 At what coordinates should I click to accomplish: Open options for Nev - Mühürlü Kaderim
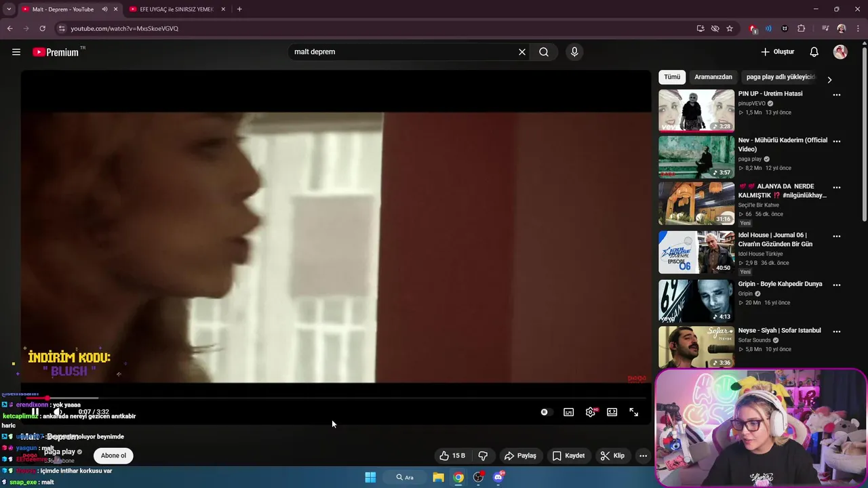click(x=837, y=142)
